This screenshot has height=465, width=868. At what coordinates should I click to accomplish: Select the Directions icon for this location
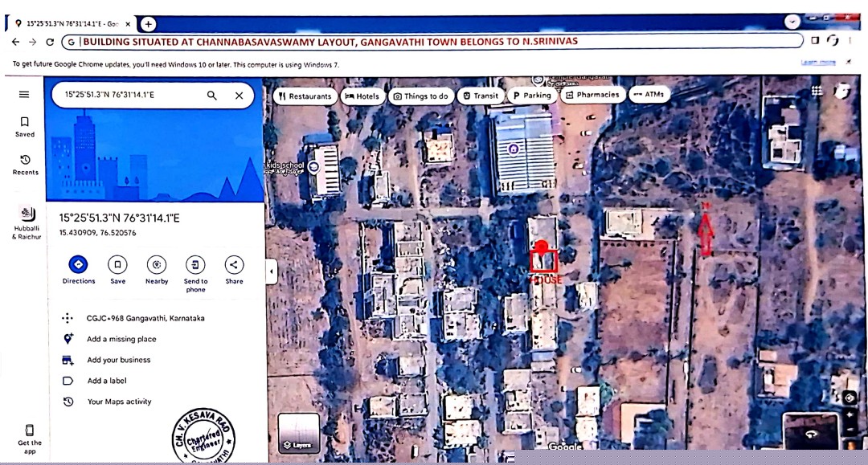(x=77, y=265)
